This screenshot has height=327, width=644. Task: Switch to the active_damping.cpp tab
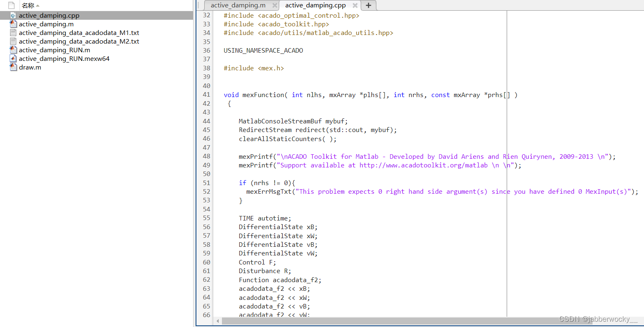tap(315, 5)
